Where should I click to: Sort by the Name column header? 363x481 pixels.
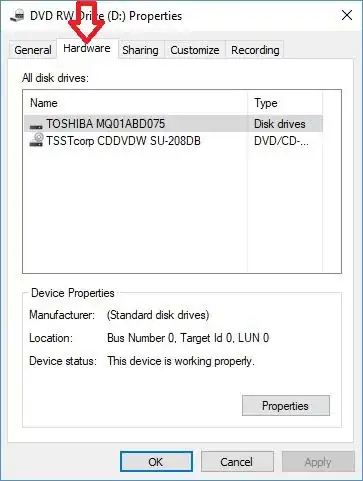click(135, 103)
